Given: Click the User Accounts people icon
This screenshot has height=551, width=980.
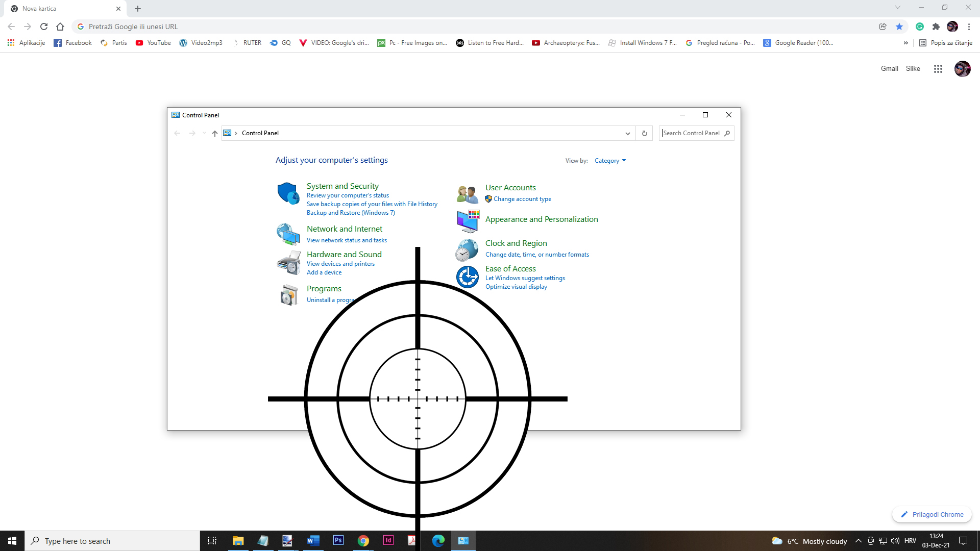Looking at the screenshot, I should click(x=467, y=194).
